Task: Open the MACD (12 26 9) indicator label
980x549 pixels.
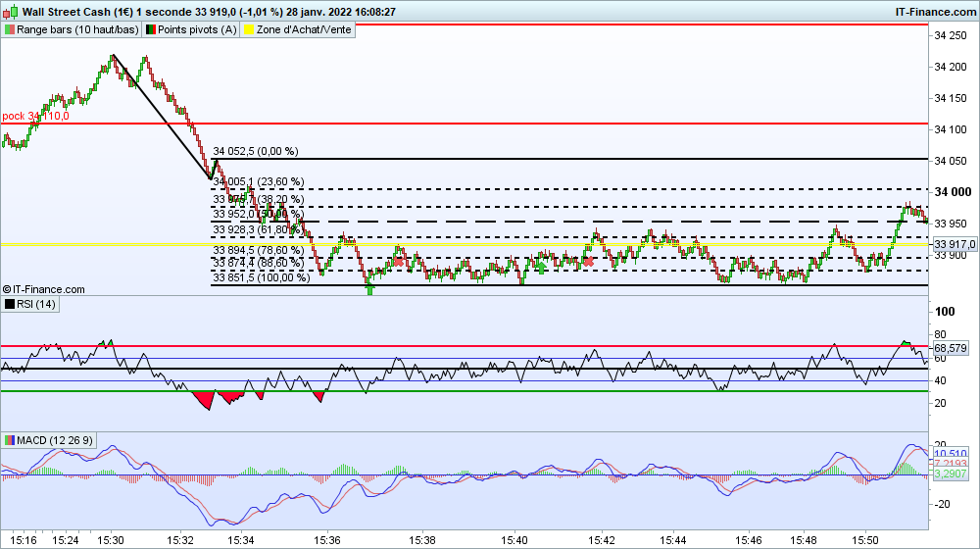Action: point(54,440)
